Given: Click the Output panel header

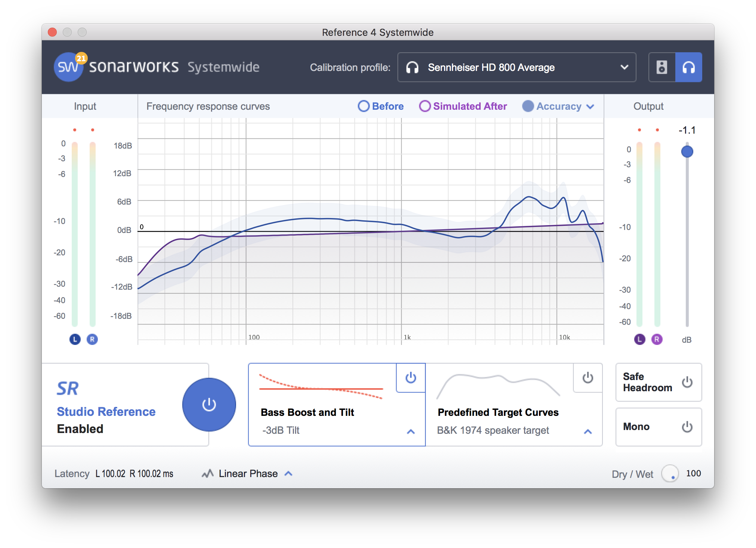Looking at the screenshot, I should coord(648,106).
